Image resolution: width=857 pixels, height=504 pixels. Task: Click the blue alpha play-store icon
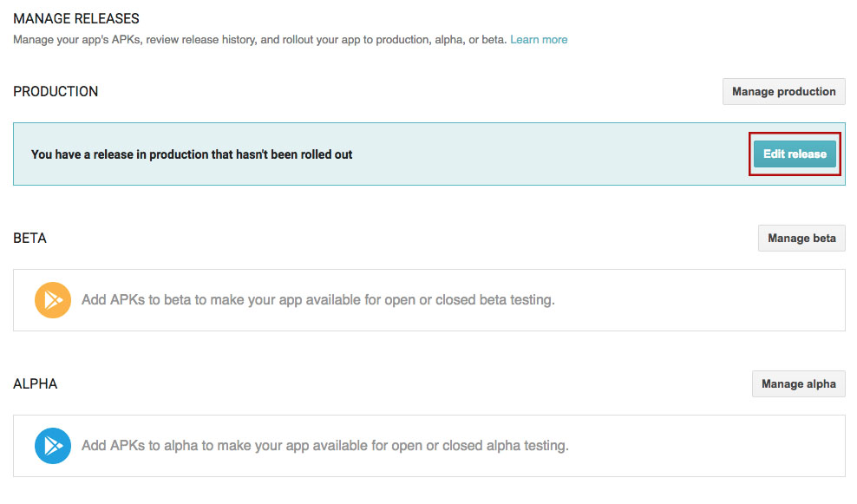[52, 446]
